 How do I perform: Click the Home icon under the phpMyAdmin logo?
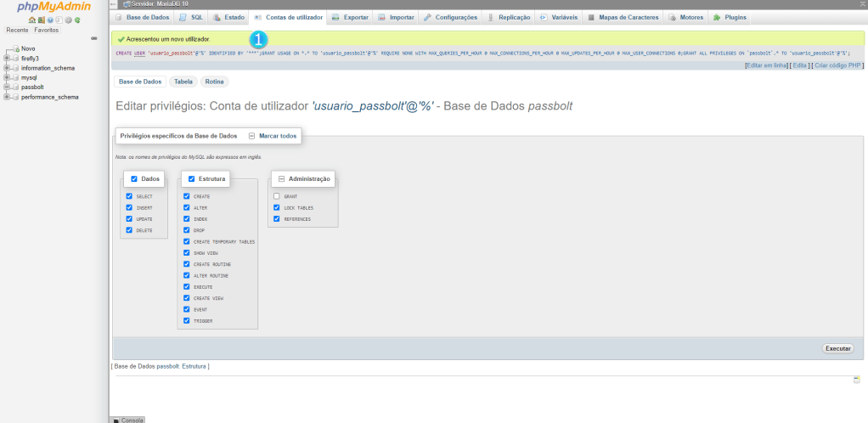(31, 20)
